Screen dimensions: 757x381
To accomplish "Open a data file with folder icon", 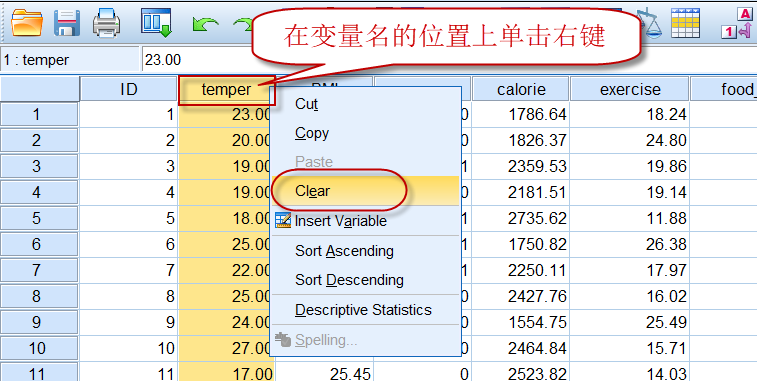I will tap(27, 22).
